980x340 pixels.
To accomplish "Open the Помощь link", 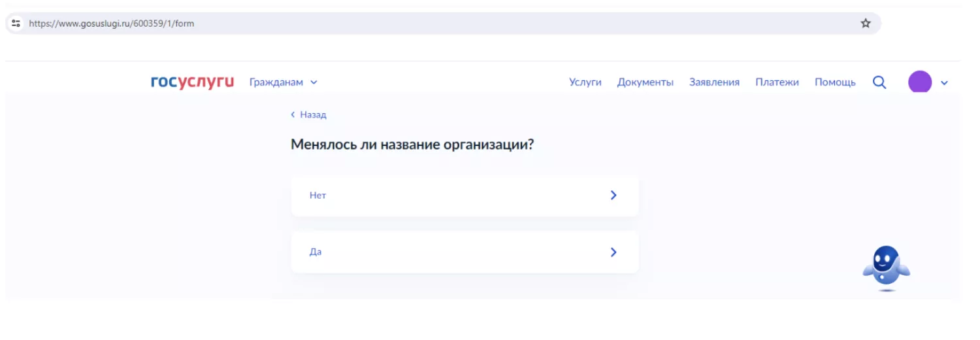I will [x=835, y=82].
